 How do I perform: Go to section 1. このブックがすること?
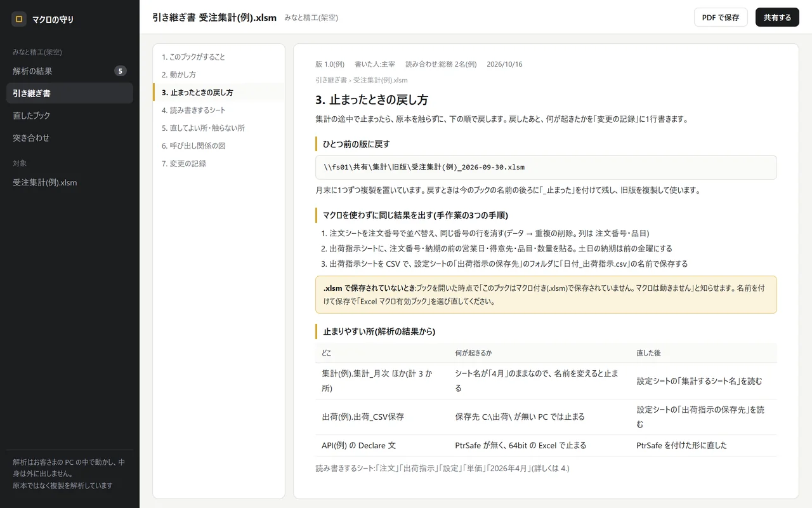[x=219, y=57]
